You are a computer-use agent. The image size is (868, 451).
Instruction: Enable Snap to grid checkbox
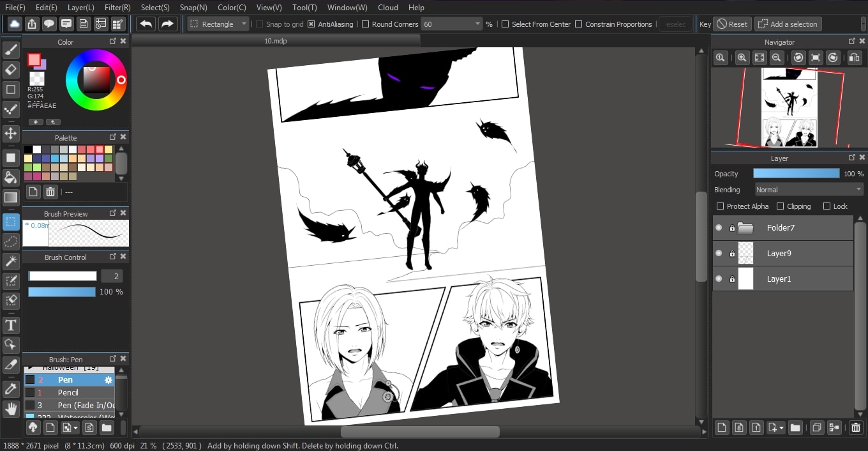coord(260,24)
